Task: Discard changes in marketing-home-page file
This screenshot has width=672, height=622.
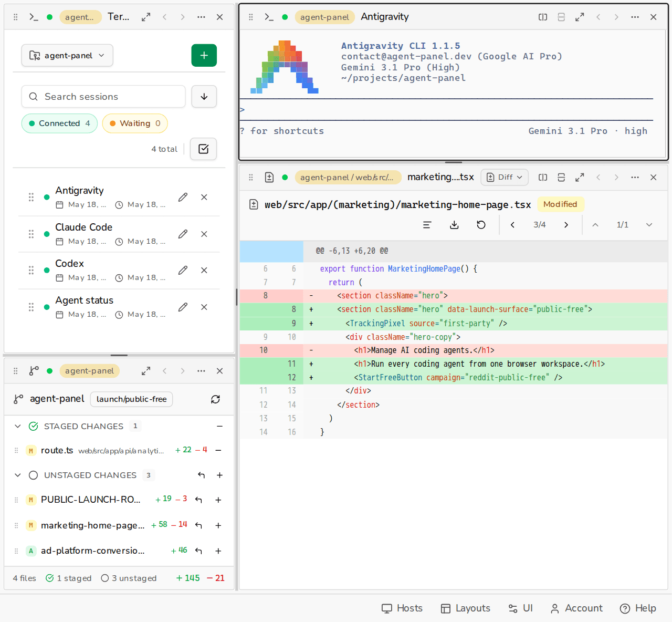Action: [x=198, y=525]
